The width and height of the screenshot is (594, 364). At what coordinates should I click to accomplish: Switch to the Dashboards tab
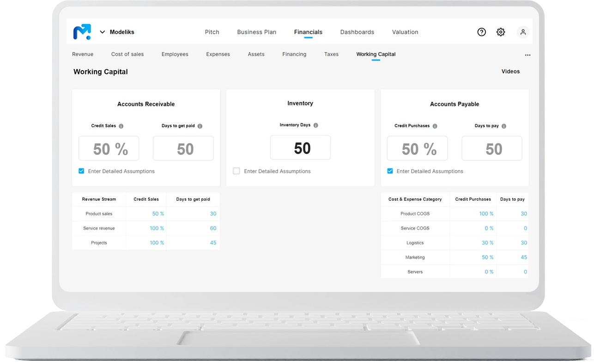(x=357, y=32)
